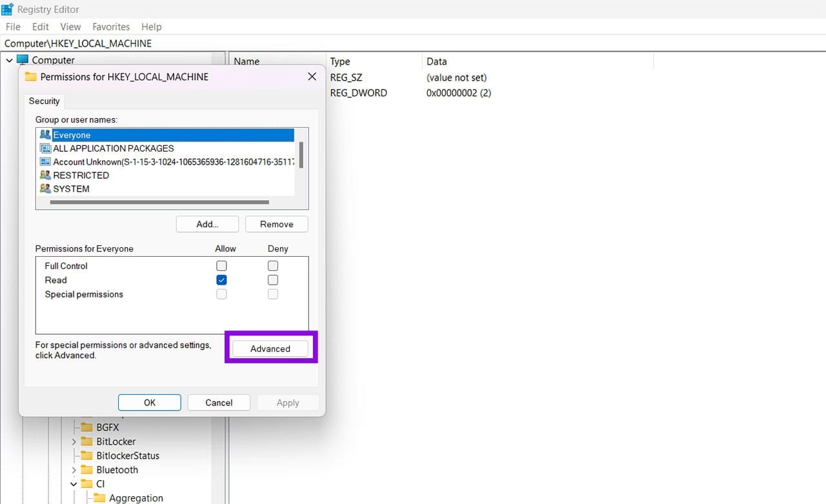
Task: Select RESTRICTED in the user list
Action: [81, 175]
